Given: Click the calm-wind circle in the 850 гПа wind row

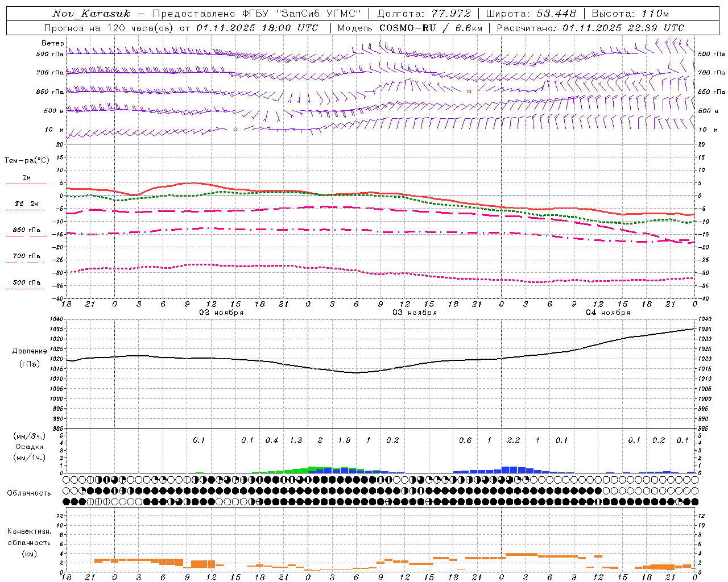Looking at the screenshot, I should pyautogui.click(x=469, y=91).
